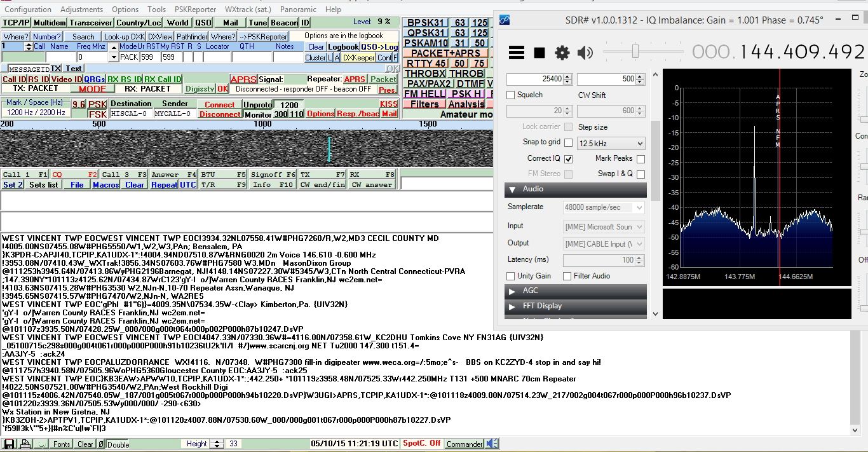Screen dimensions: 868x452
Task: Expand the FFT Display section
Action: pos(576,306)
